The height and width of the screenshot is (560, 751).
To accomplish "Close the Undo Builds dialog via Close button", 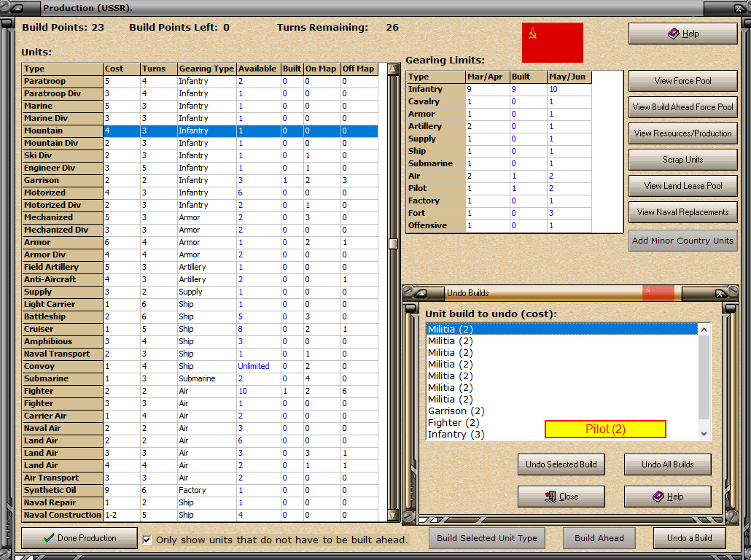I will 561,497.
